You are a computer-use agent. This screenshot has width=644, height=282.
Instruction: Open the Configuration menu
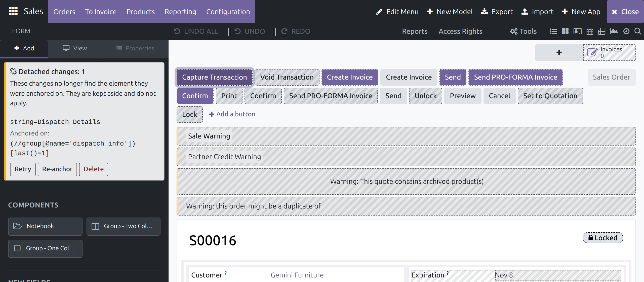click(228, 12)
